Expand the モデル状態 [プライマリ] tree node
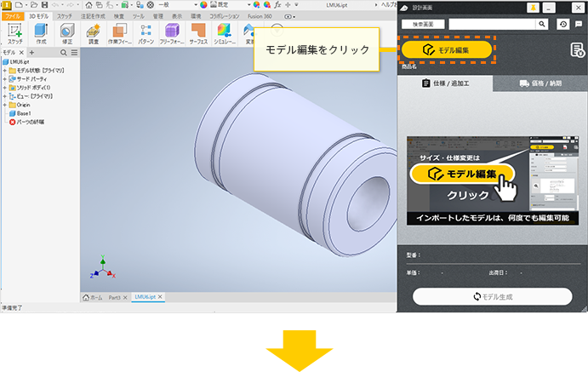588x372 pixels. tap(4, 71)
